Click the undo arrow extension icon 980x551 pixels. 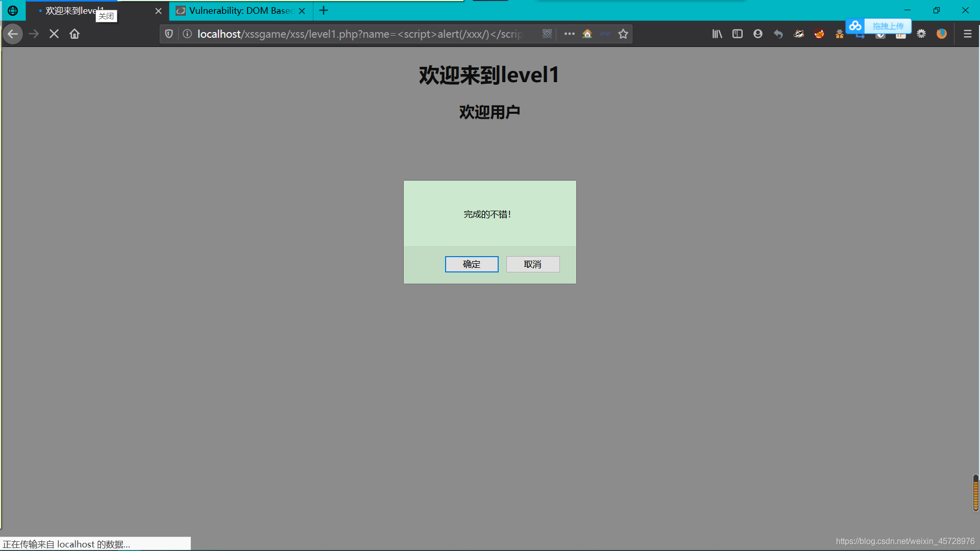click(778, 34)
